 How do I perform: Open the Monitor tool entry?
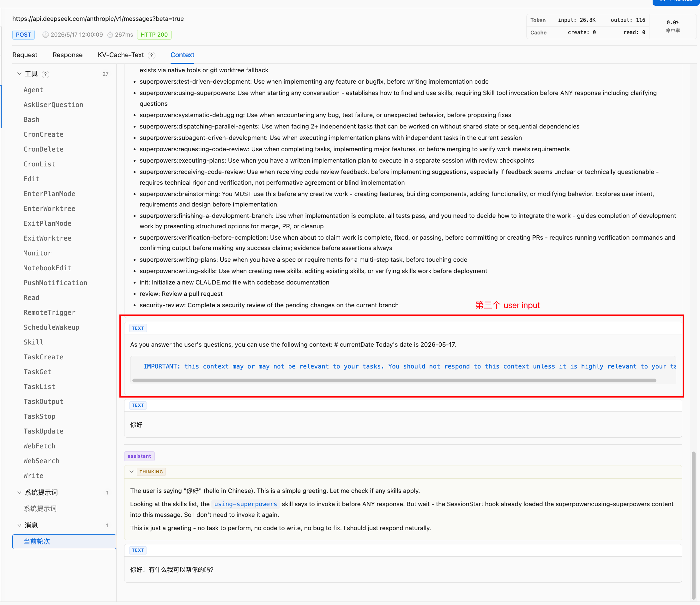click(x=37, y=254)
